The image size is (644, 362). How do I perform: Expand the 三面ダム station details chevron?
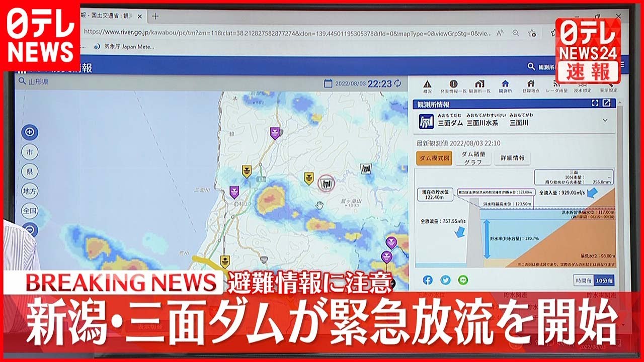pyautogui.click(x=605, y=120)
